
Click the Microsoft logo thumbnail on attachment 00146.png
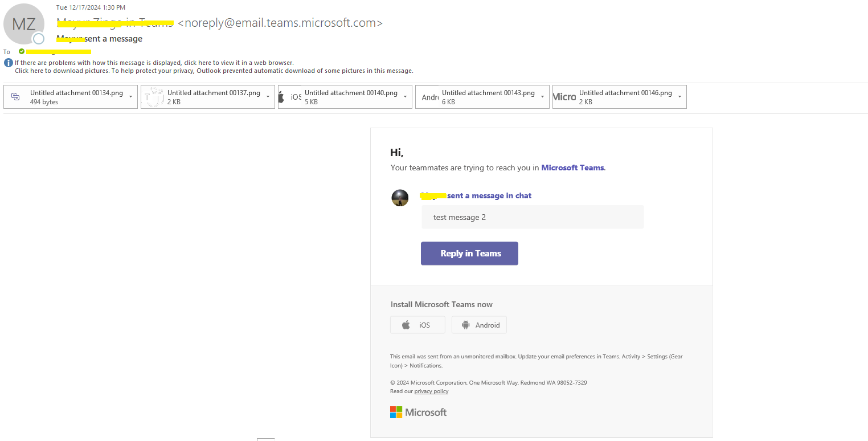pyautogui.click(x=564, y=97)
